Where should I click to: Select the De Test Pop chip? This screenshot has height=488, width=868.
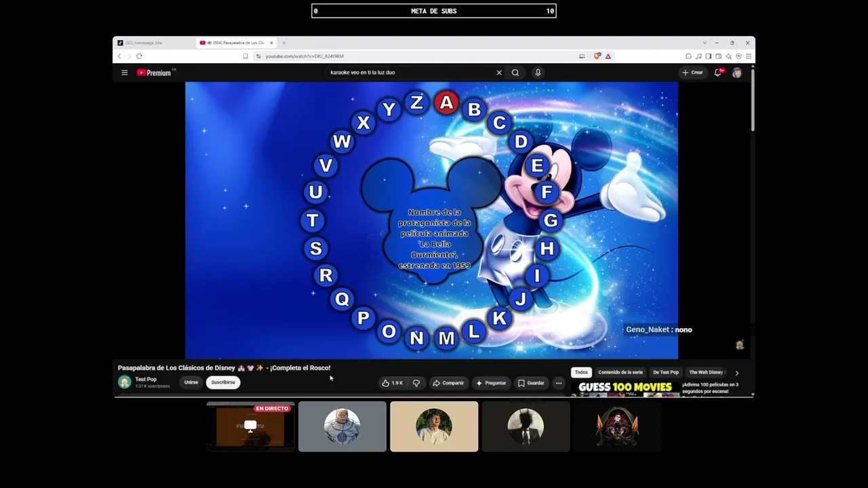tap(666, 372)
